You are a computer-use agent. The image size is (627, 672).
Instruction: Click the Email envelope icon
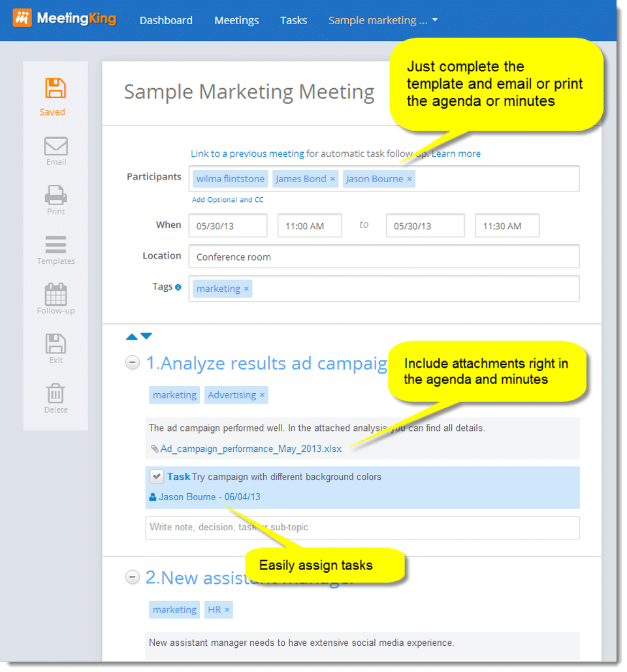click(56, 146)
